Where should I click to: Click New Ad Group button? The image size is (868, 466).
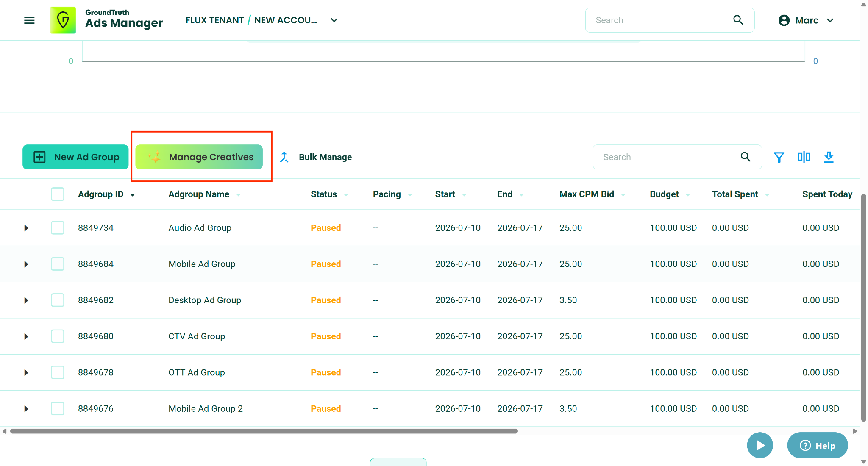(x=75, y=157)
